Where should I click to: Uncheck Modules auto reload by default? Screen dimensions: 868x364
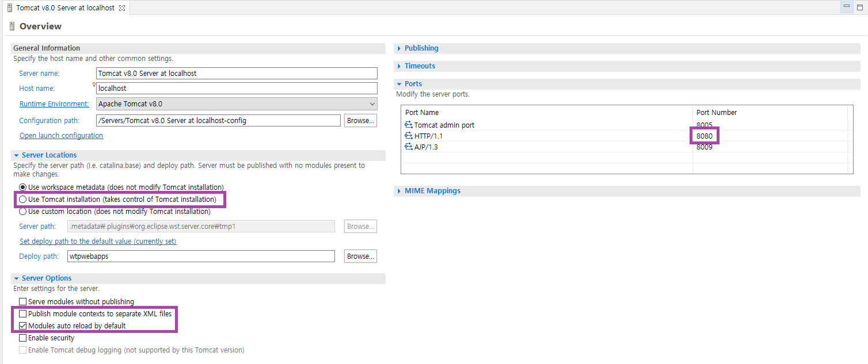click(23, 325)
